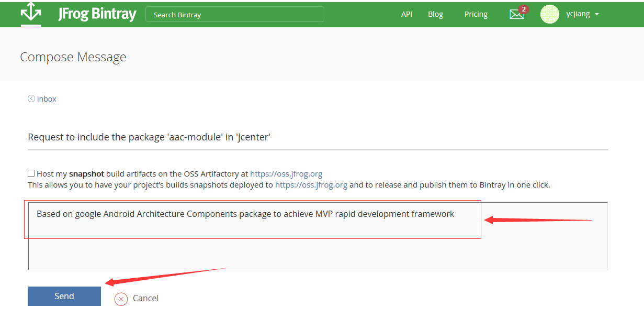Click the ycjiang user avatar
The height and width of the screenshot is (329, 644).
(x=550, y=14)
